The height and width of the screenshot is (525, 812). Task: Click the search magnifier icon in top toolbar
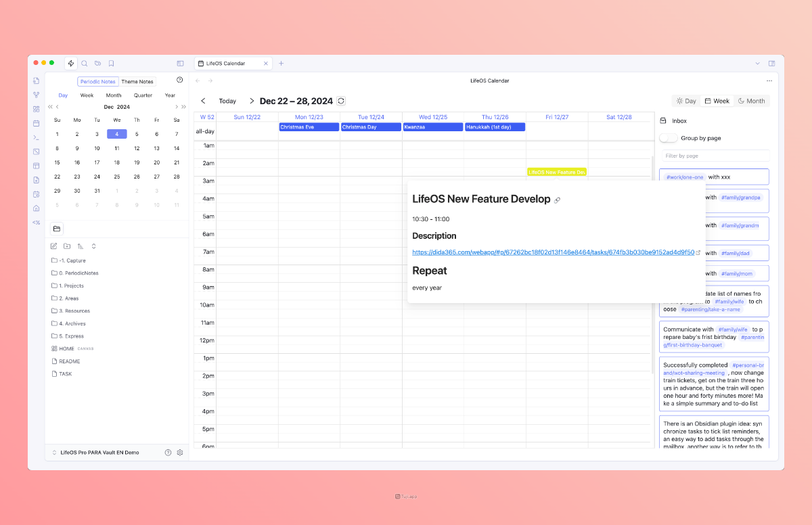(85, 64)
